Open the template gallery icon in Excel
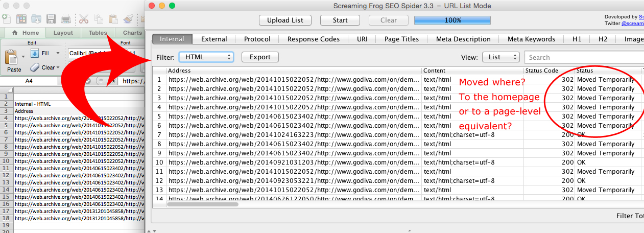Viewport: 644px width, 233px height. point(21,19)
